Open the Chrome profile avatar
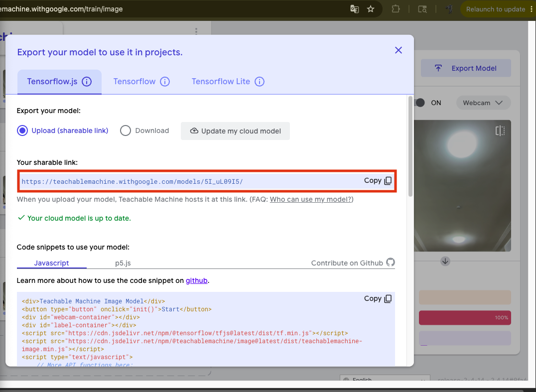This screenshot has height=392, width=536. pos(449,9)
